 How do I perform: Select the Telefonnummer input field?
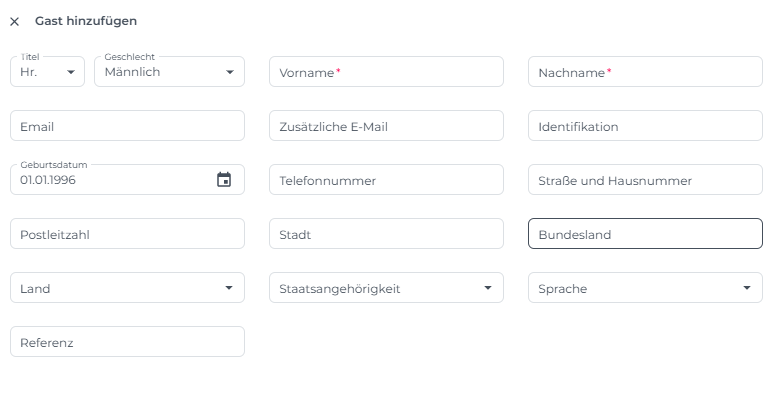coord(386,180)
